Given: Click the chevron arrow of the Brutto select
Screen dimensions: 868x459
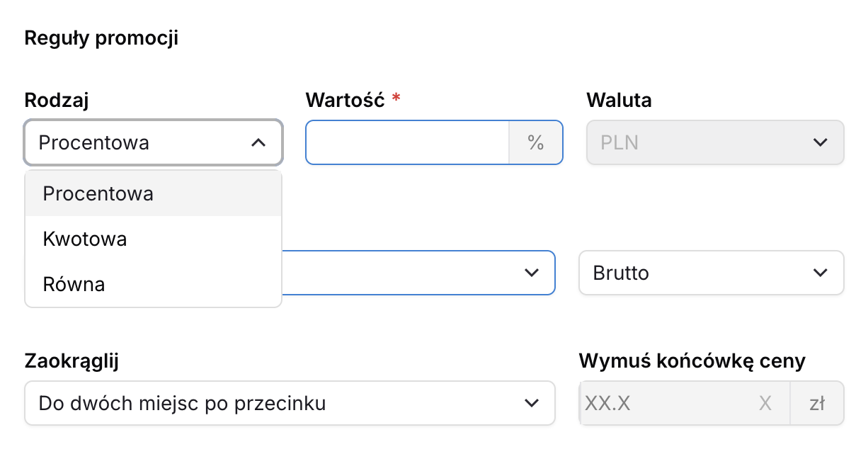Looking at the screenshot, I should coord(820,273).
